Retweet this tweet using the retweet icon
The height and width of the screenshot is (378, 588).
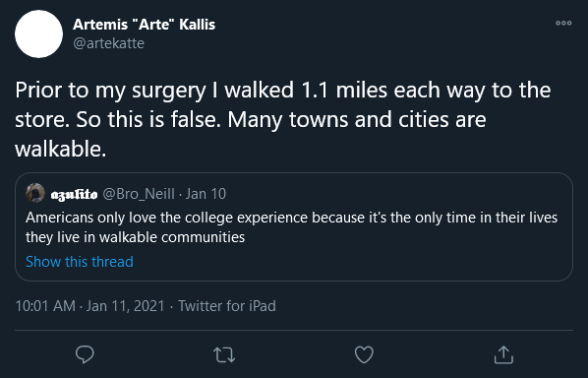click(x=224, y=354)
